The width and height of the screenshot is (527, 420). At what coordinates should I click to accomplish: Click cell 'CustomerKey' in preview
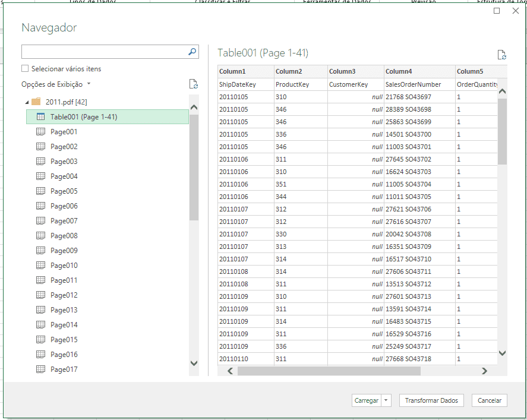pyautogui.click(x=356, y=84)
